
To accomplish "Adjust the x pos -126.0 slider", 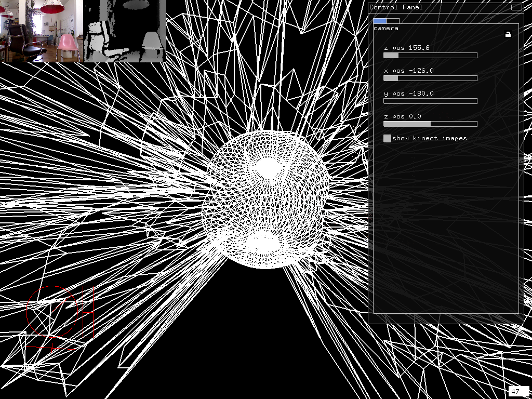I will 430,78.
